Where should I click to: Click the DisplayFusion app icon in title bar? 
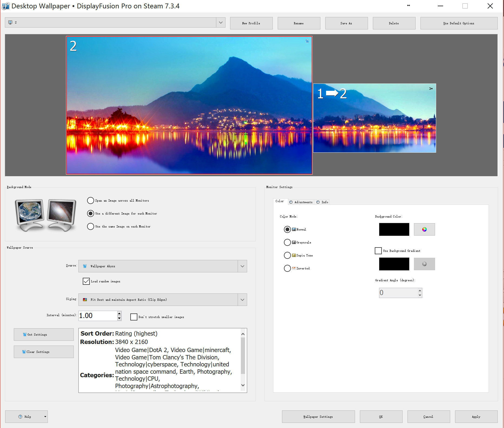(x=5, y=6)
